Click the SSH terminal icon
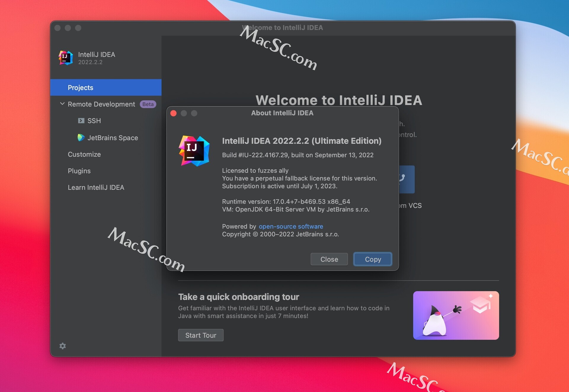Screen dimensions: 569x392 (81, 121)
